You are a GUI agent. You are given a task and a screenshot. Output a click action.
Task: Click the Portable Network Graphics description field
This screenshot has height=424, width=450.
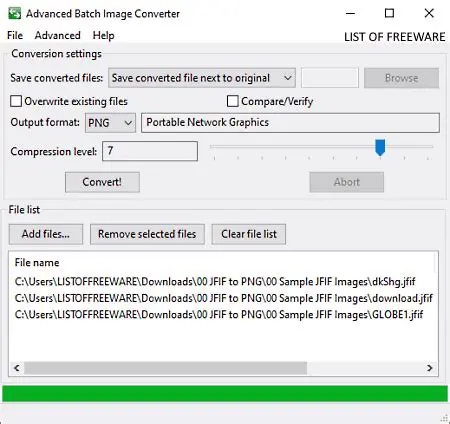(x=290, y=123)
